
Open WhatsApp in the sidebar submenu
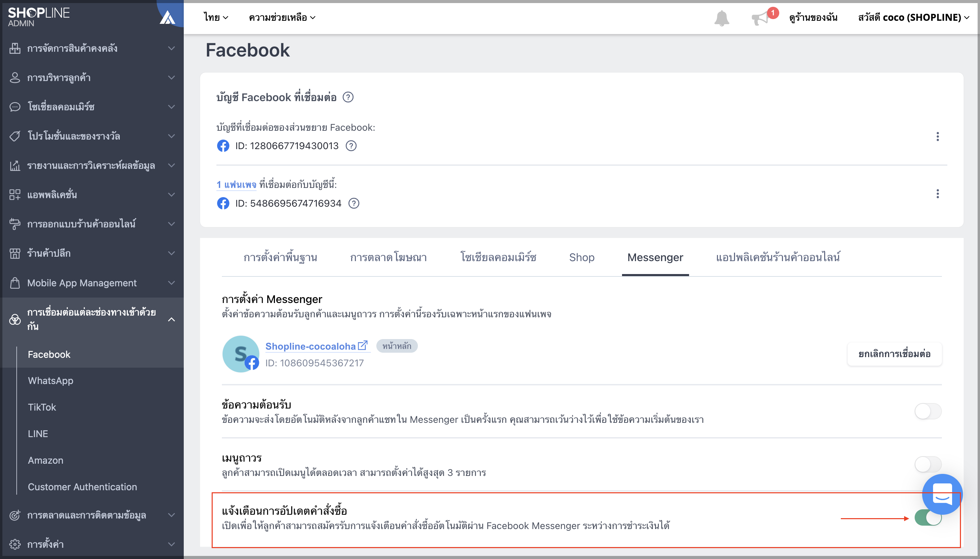51,381
